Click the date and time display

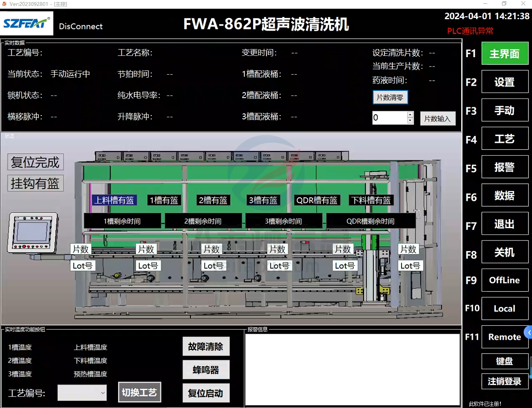tap(487, 16)
